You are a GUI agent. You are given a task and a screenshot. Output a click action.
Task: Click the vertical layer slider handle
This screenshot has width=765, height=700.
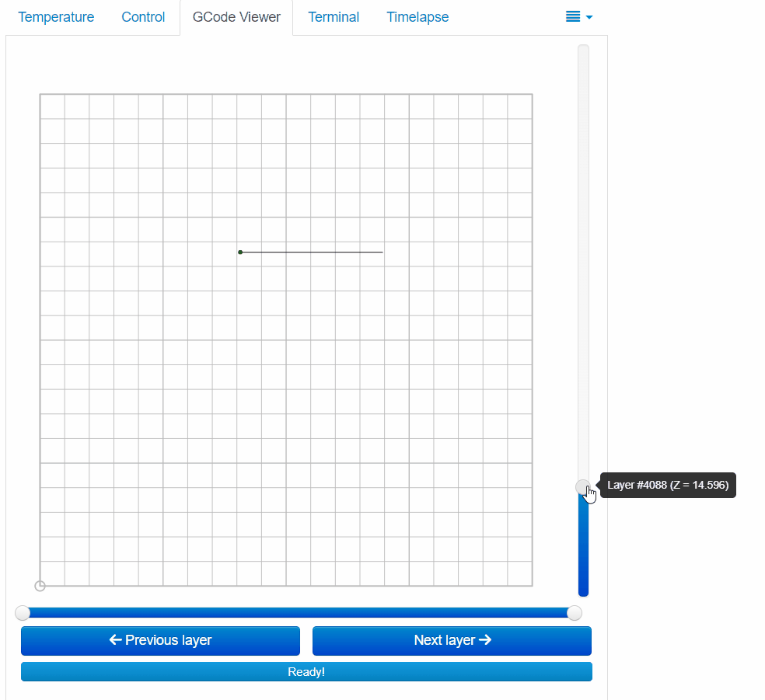coord(583,486)
